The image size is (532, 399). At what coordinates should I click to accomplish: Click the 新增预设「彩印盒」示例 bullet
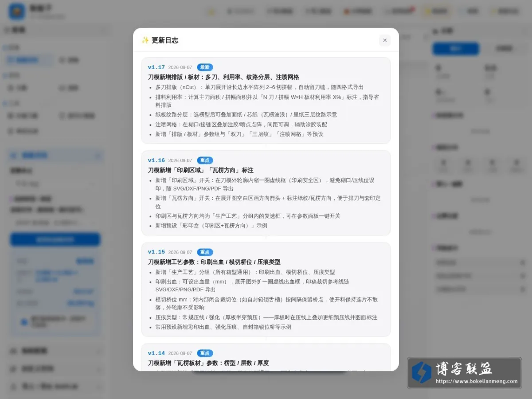click(211, 226)
